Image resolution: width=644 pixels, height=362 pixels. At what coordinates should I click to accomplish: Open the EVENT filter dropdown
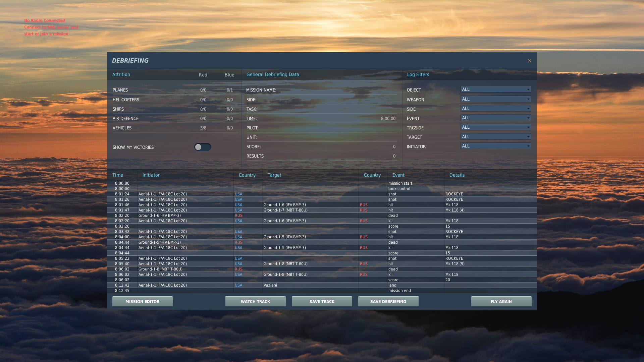(x=496, y=118)
